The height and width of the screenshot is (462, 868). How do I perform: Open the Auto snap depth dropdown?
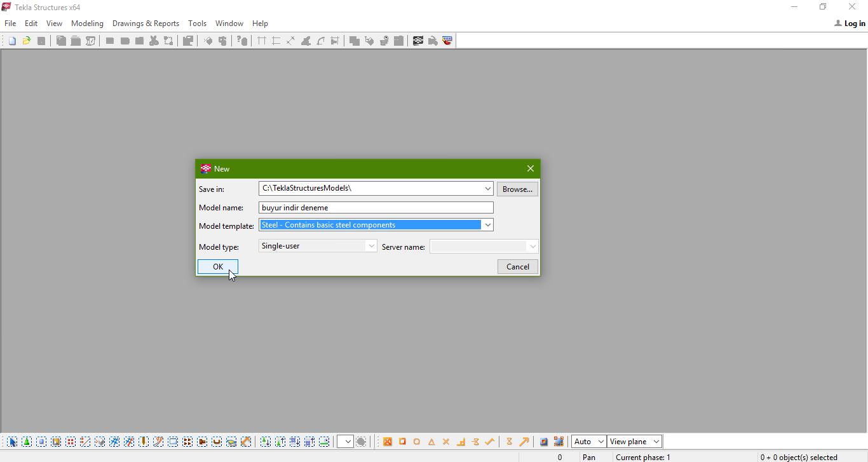tap(588, 442)
